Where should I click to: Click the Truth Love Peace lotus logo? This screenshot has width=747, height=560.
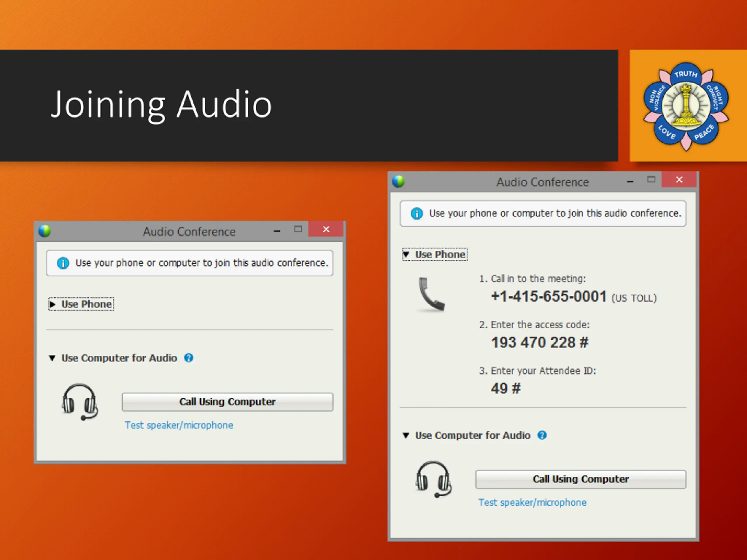(x=686, y=106)
